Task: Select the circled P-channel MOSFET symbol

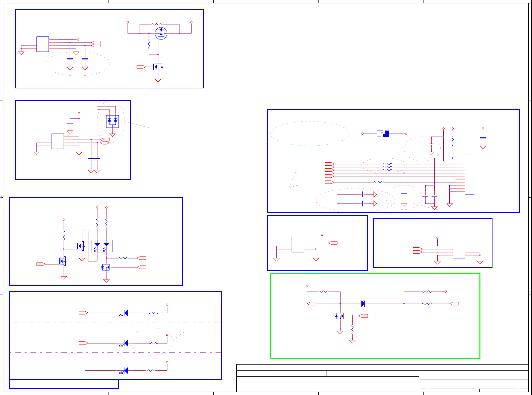Action: point(161,33)
